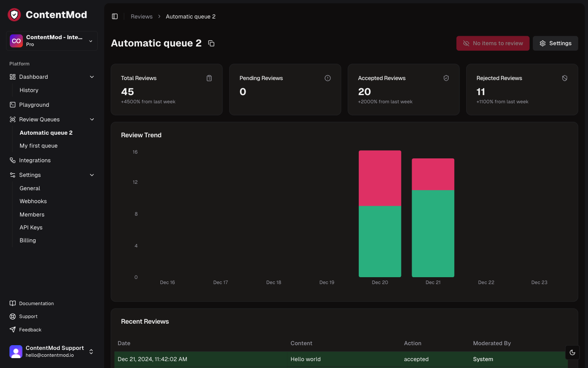Click the +4500% from last week text
The width and height of the screenshot is (588, 368).
(x=148, y=102)
